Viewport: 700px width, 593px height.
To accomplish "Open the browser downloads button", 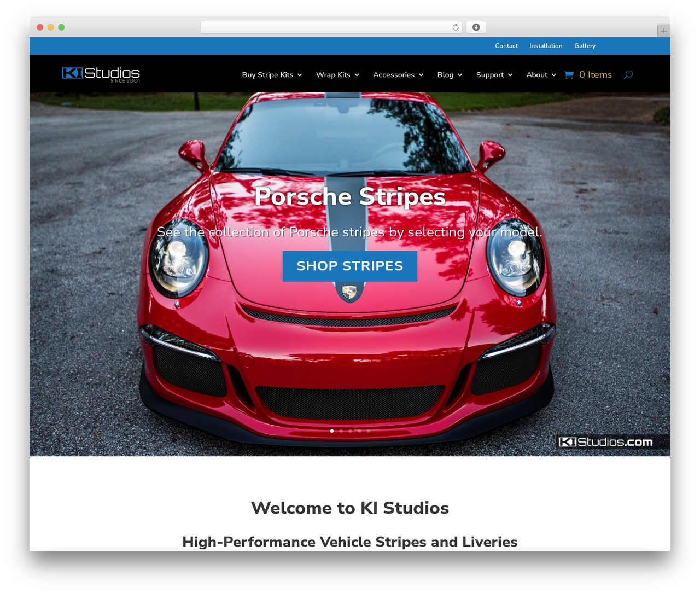I will click(x=476, y=27).
